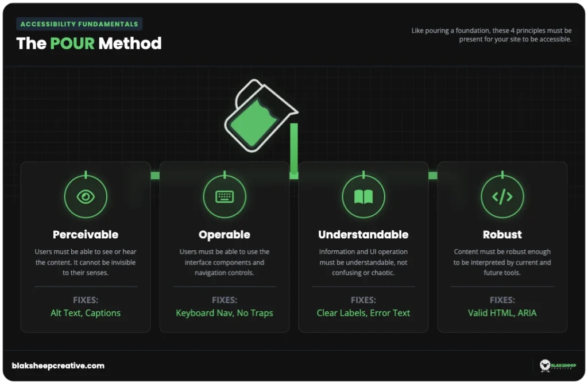The height and width of the screenshot is (384, 588).
Task: Select the code brackets icon above Robust
Action: click(x=502, y=196)
